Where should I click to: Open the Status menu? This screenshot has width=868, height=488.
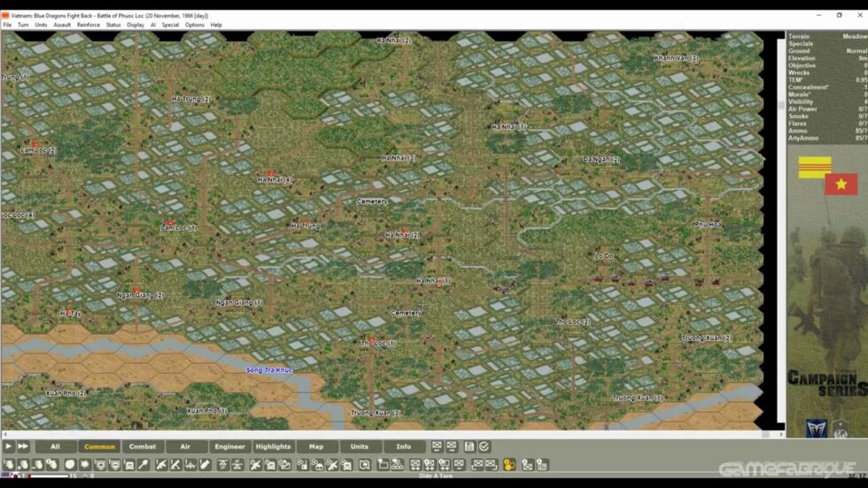(113, 25)
